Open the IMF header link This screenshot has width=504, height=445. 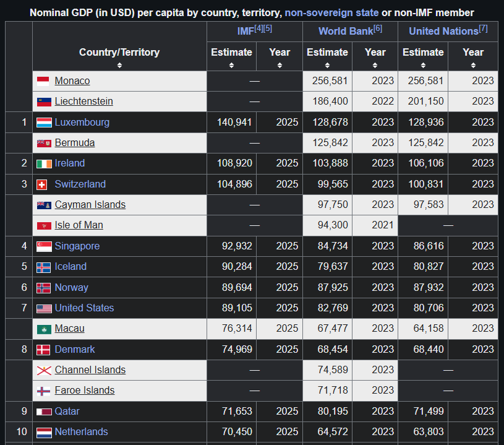click(x=246, y=31)
